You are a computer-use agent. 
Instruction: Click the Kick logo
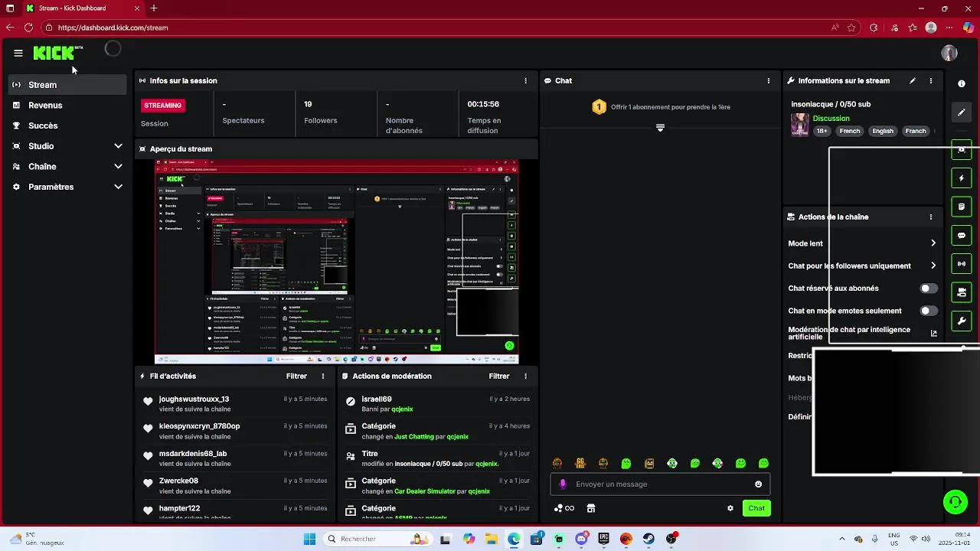point(54,53)
